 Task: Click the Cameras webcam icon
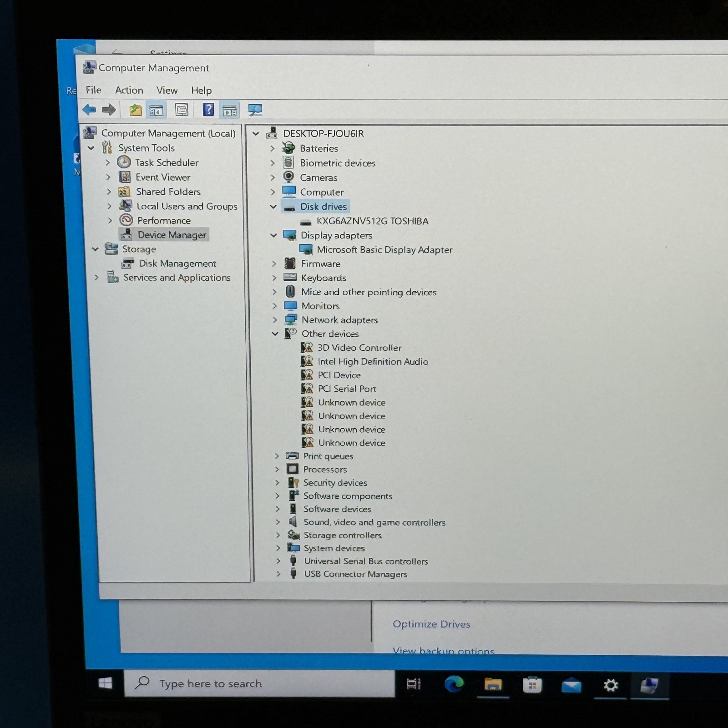[x=288, y=177]
